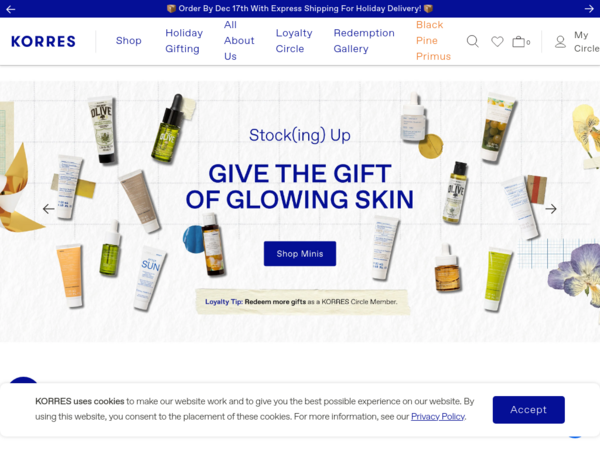Click the My Circle account icon
The width and height of the screenshot is (600, 450).
(x=560, y=42)
